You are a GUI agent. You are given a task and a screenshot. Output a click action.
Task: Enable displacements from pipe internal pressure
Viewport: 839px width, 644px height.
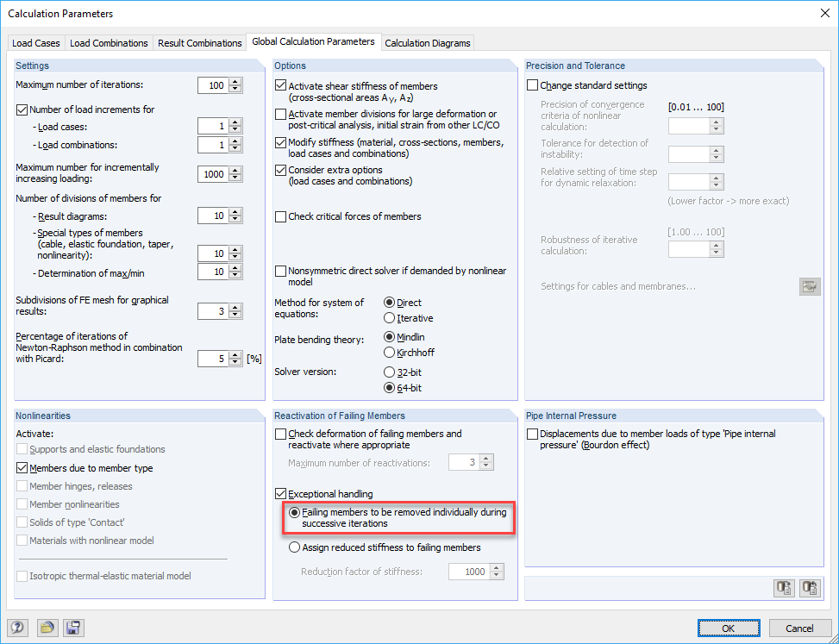tap(533, 434)
